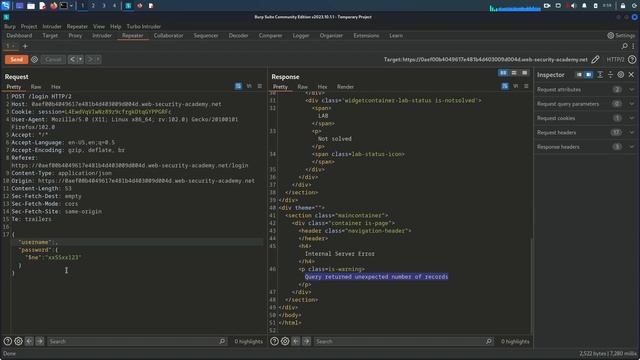Go forward to next request in history

coord(90,59)
